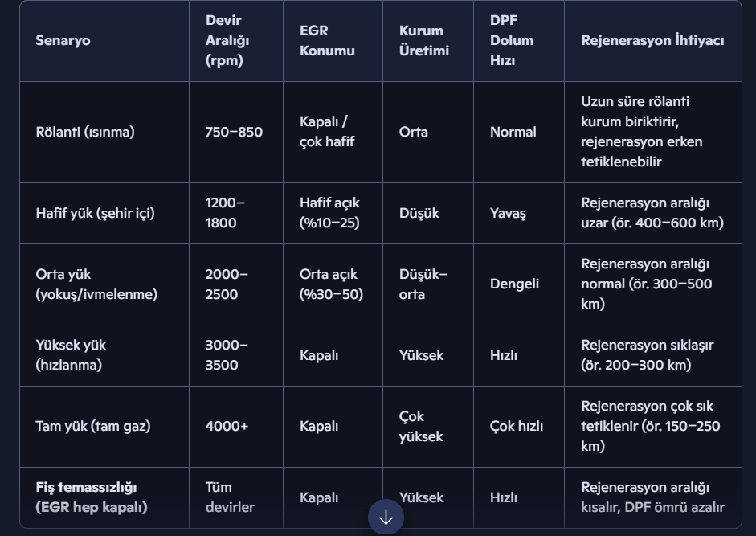Click the 750–850 rpm cell
This screenshot has width=756, height=536.
point(234,132)
